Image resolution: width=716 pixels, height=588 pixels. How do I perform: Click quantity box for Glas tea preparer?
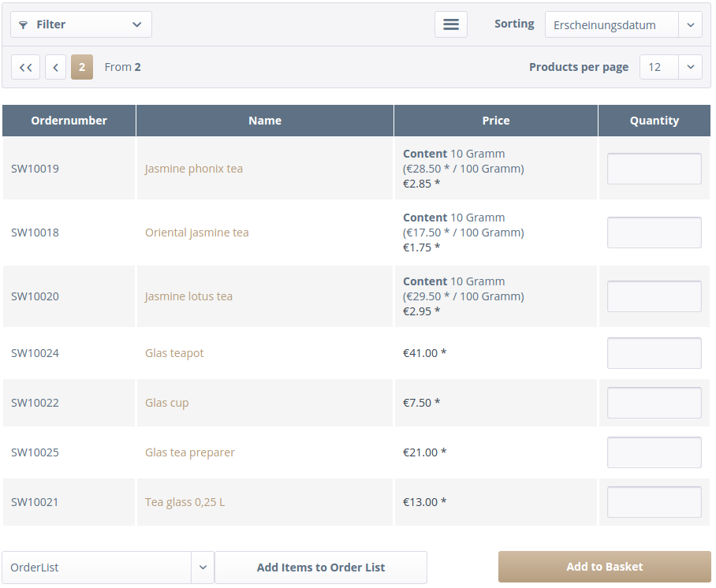tap(654, 452)
